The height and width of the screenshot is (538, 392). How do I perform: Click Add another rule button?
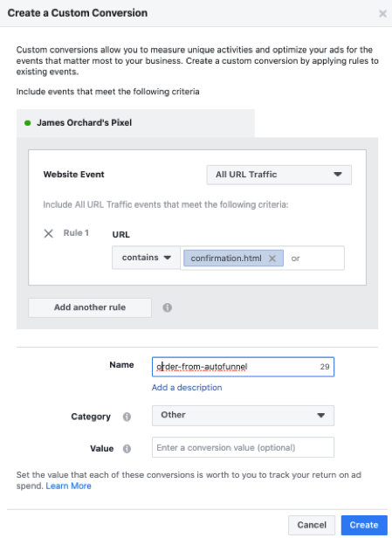(x=90, y=307)
